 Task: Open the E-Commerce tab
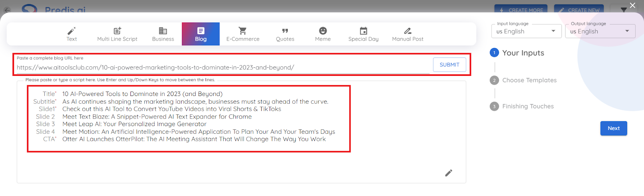[x=243, y=34]
